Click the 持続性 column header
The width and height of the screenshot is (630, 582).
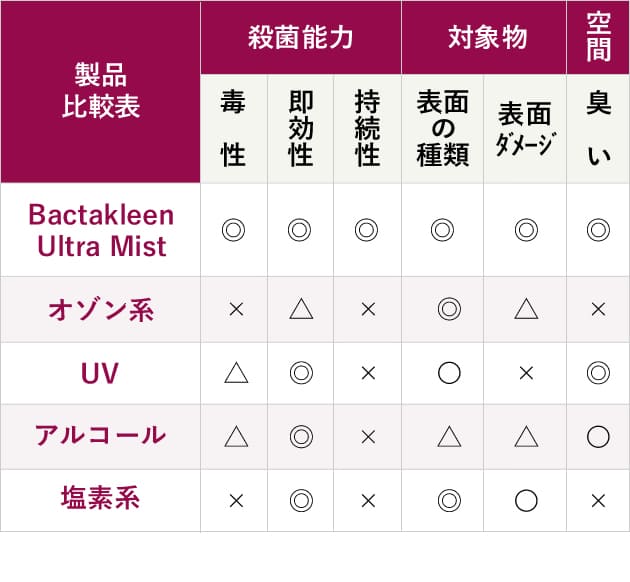click(x=367, y=128)
